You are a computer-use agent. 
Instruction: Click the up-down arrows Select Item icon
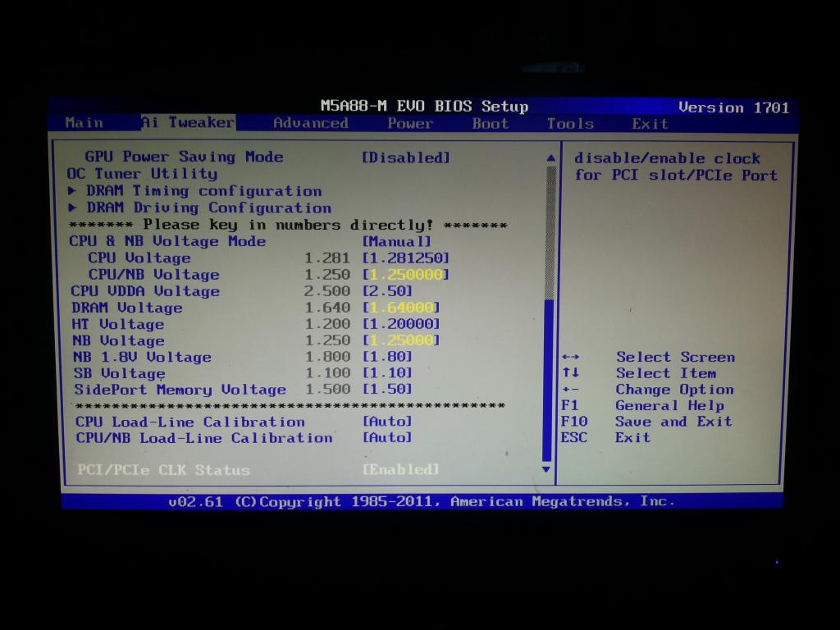point(571,372)
